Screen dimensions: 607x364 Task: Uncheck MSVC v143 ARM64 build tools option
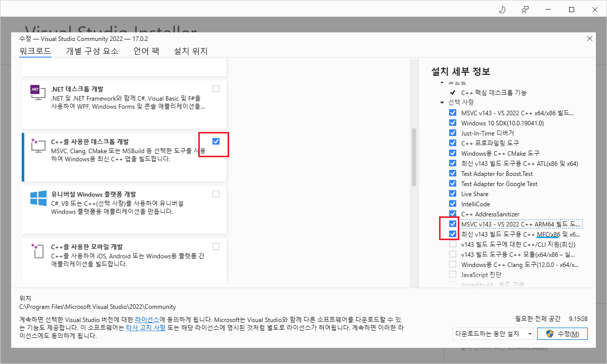click(453, 224)
